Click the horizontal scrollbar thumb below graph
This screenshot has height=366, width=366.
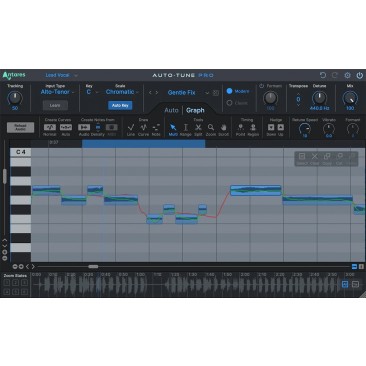(93, 266)
